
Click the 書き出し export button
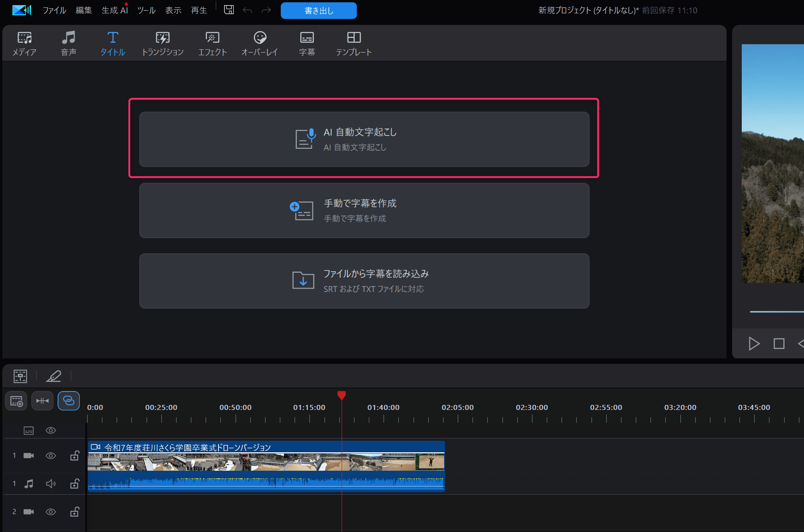319,11
